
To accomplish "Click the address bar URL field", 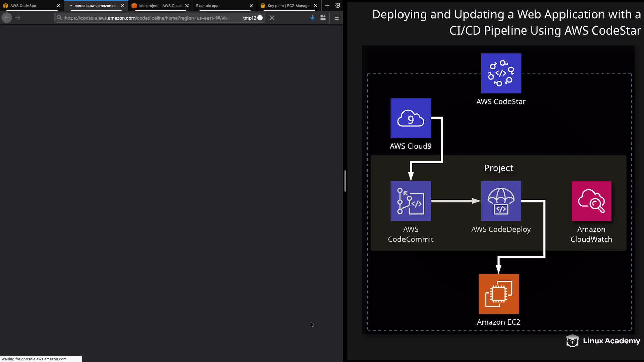I will click(148, 18).
